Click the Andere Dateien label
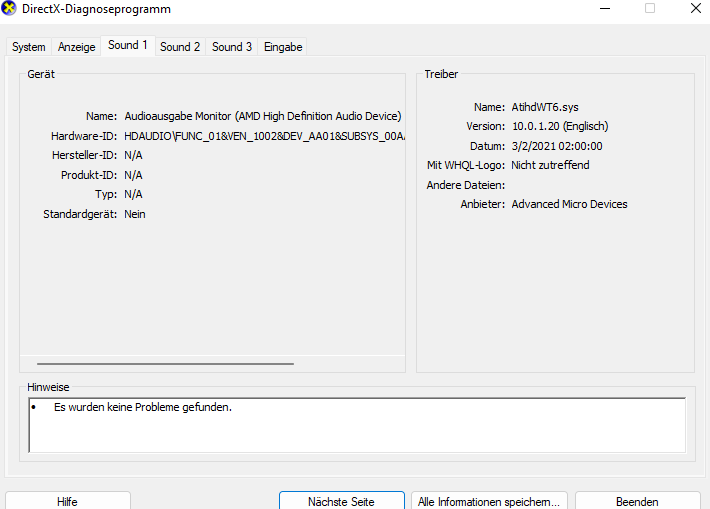 [x=465, y=185]
